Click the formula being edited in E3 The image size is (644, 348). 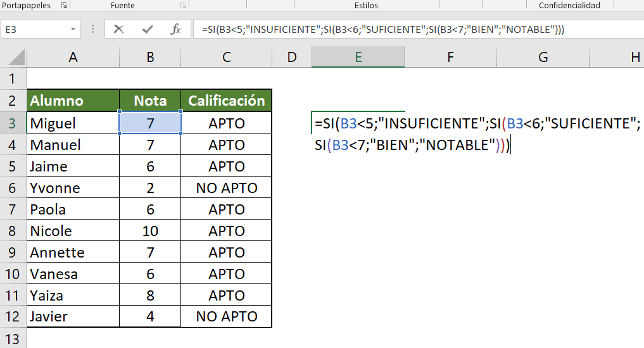point(477,134)
